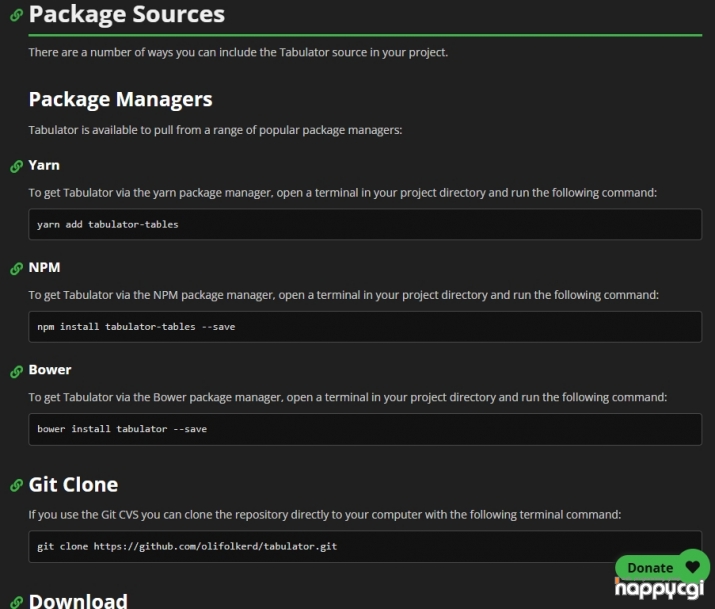Click the bower install tabulator code block

[x=365, y=429]
